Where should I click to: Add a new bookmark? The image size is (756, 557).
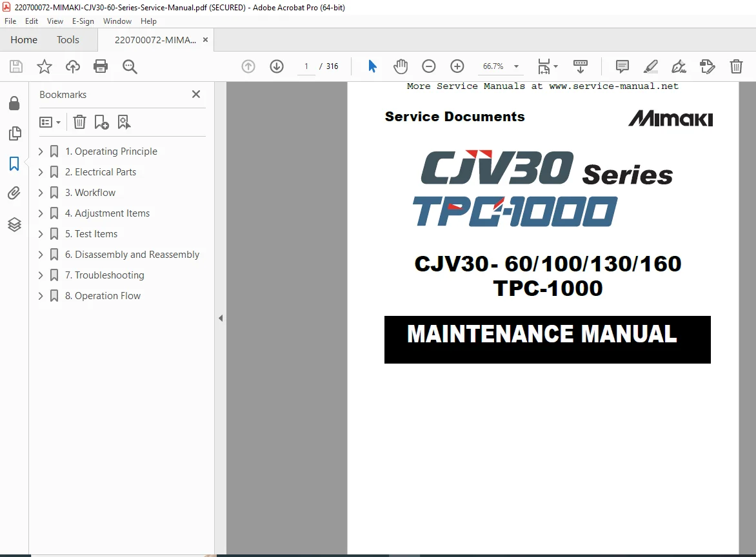[x=101, y=122]
